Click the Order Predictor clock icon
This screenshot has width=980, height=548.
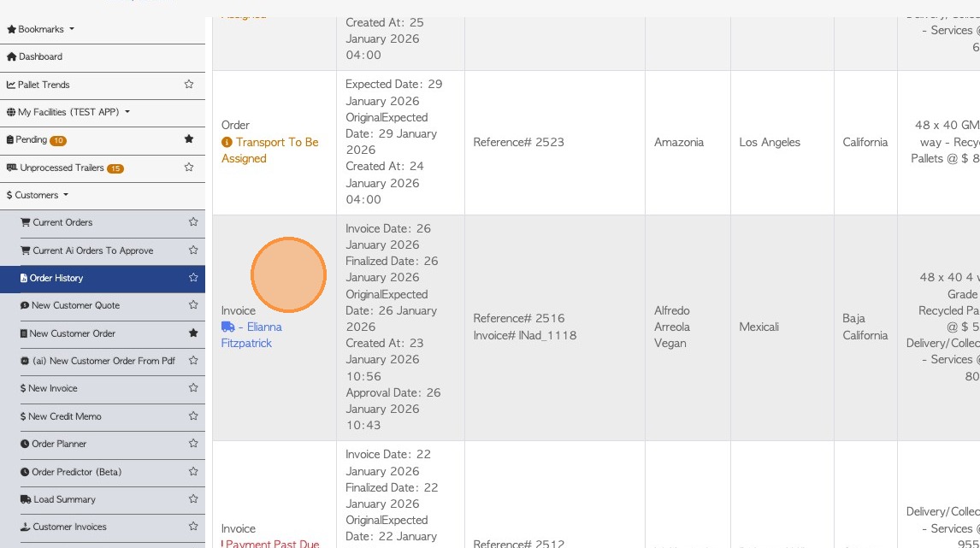click(25, 472)
